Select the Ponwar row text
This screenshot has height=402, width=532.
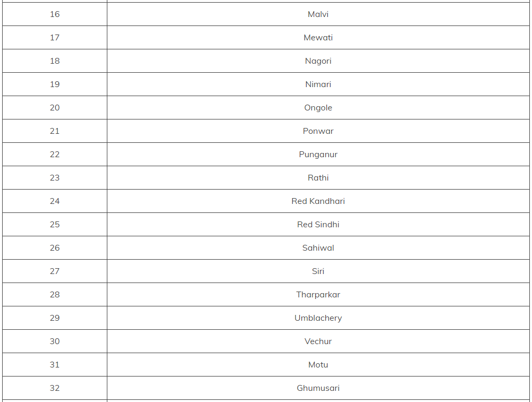[x=318, y=131]
